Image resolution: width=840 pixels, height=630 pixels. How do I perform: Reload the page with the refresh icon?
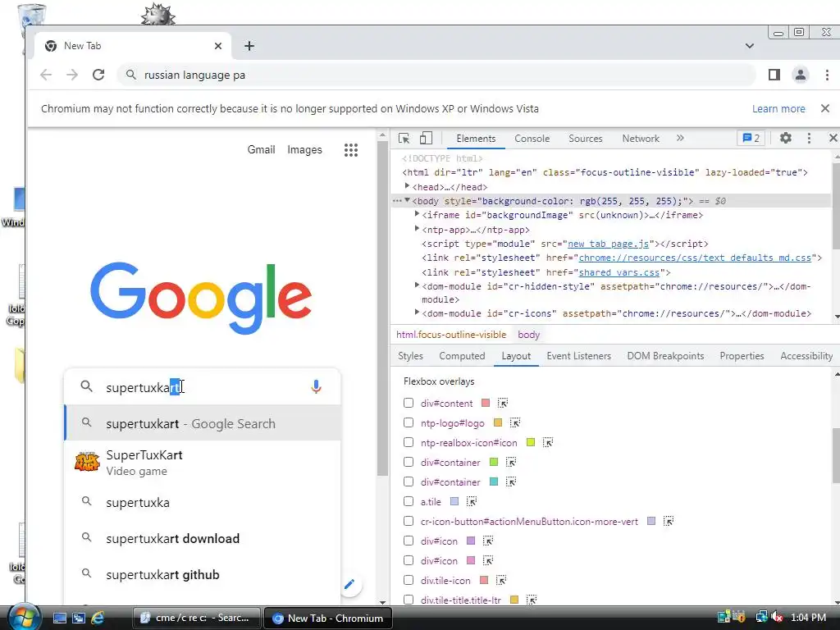pyautogui.click(x=98, y=75)
